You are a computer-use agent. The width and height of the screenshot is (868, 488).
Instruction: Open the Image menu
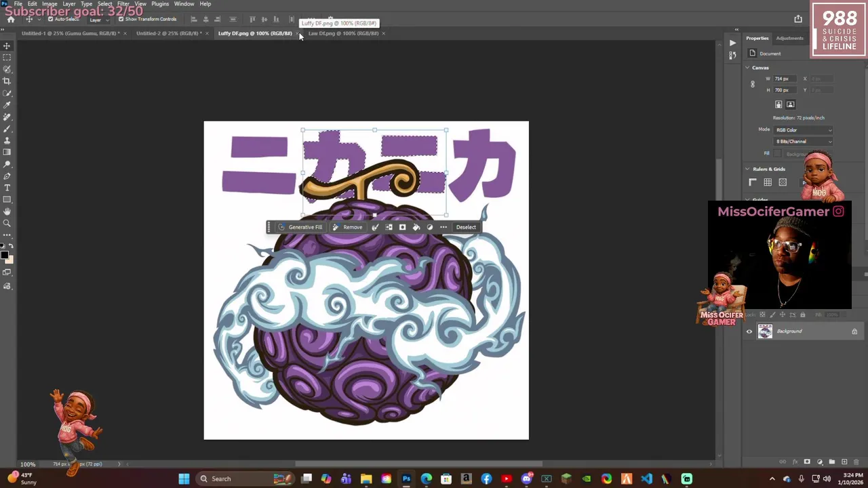pyautogui.click(x=50, y=3)
